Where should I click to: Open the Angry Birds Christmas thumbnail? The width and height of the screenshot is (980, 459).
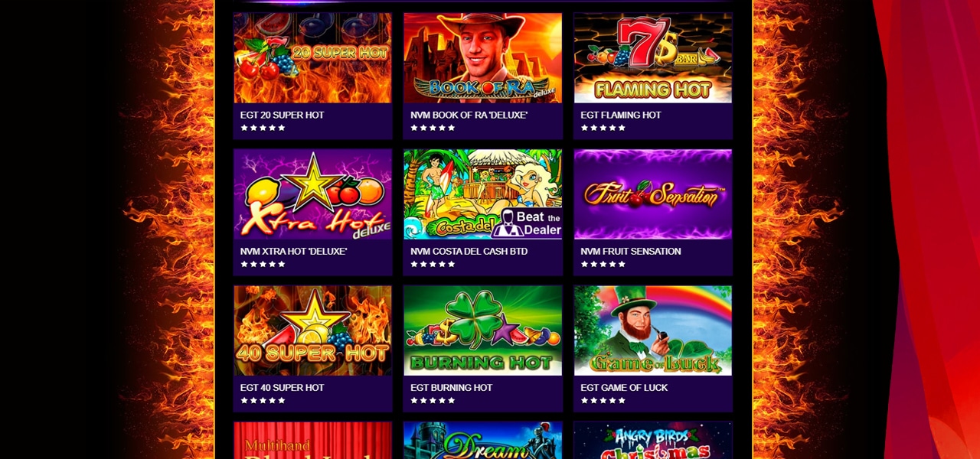coord(653,441)
